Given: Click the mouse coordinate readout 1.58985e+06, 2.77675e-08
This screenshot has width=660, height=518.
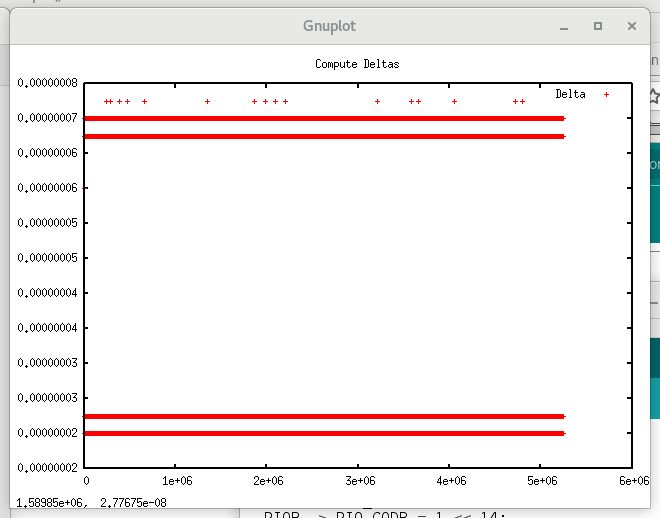Looking at the screenshot, I should point(91,502).
